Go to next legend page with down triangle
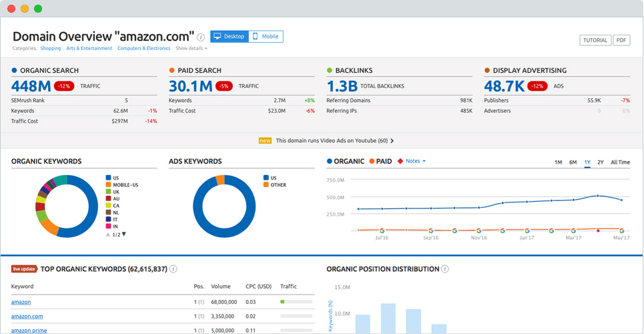Screen dimensions: 644x334 click(x=123, y=234)
